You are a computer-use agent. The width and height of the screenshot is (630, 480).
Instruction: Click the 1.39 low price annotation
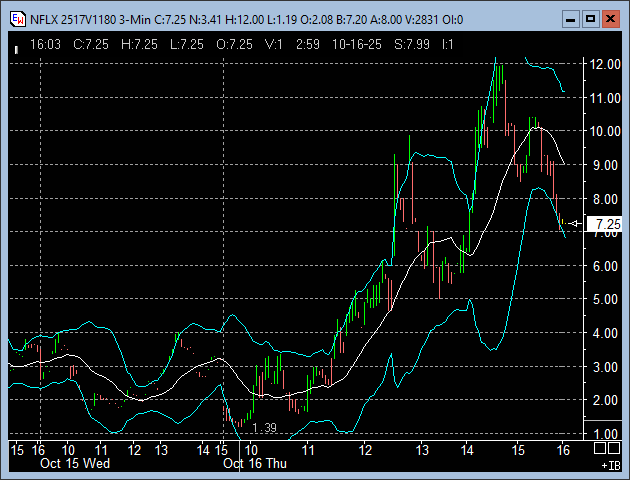pyautogui.click(x=264, y=428)
